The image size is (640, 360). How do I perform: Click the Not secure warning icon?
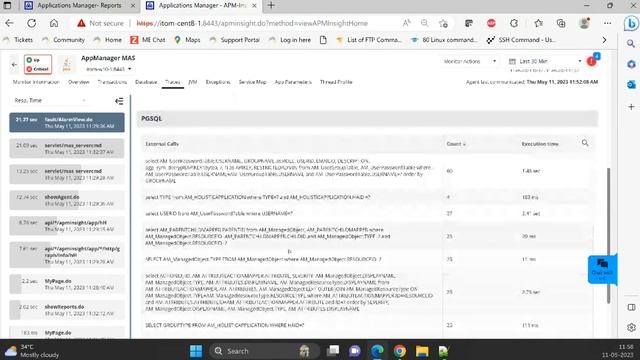click(x=81, y=23)
